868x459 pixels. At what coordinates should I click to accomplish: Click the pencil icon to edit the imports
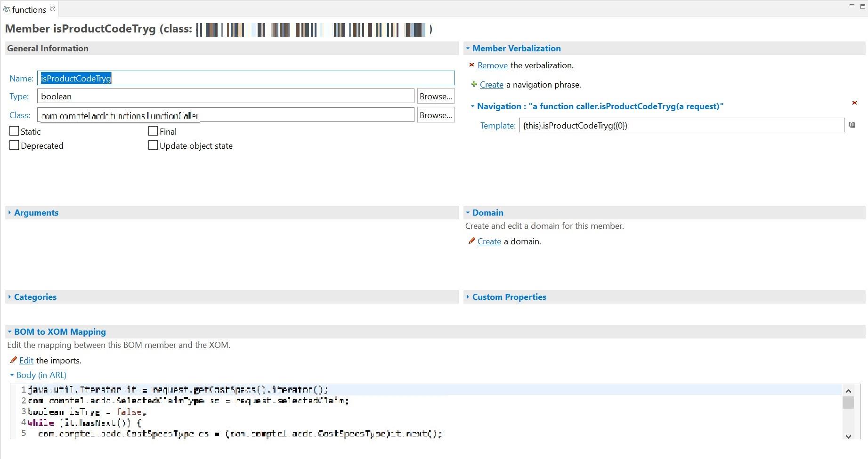pyautogui.click(x=14, y=360)
